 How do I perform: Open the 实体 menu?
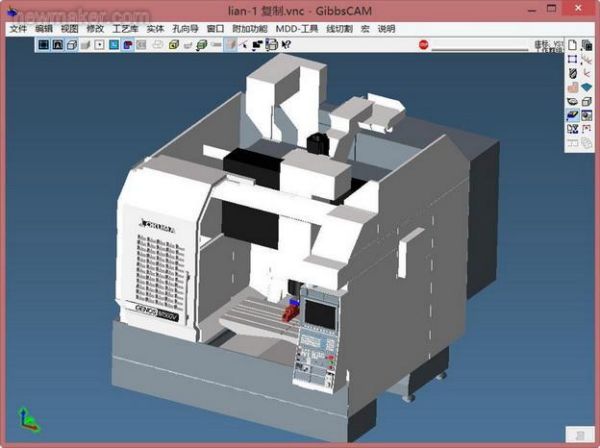(155, 29)
